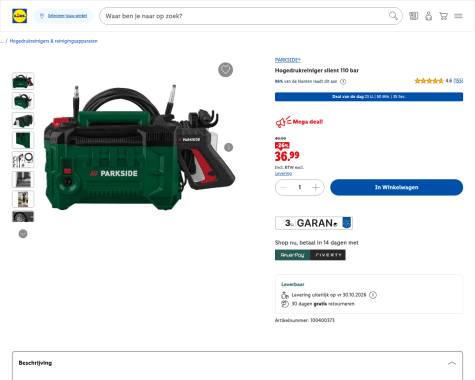The image size is (475, 380).
Task: Open the Levering shipping cost link
Action: click(283, 174)
